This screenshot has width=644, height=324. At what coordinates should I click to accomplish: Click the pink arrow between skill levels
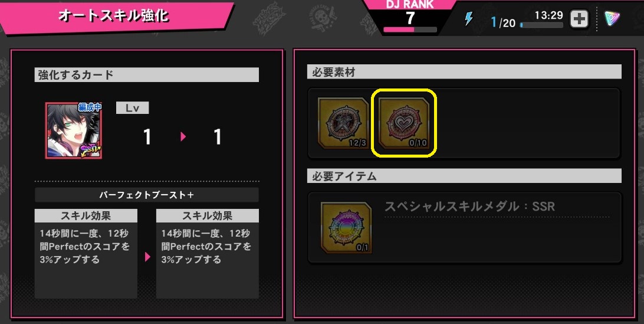[x=183, y=137]
